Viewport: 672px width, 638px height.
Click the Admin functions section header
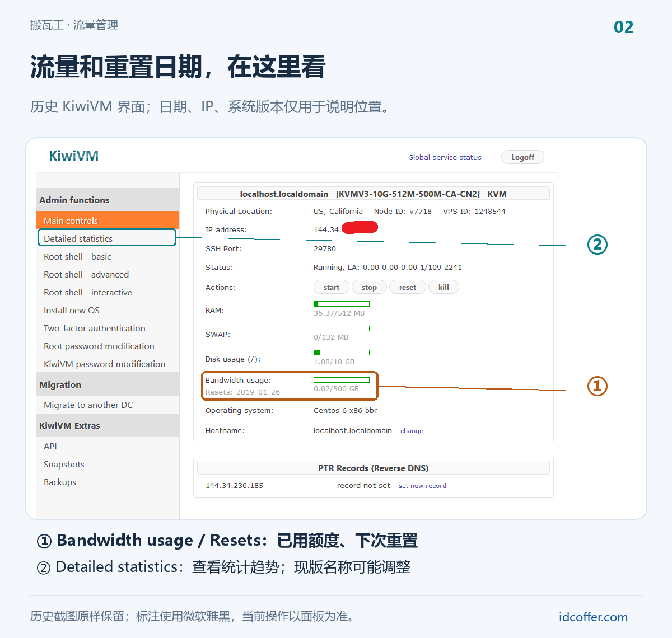[x=108, y=200]
